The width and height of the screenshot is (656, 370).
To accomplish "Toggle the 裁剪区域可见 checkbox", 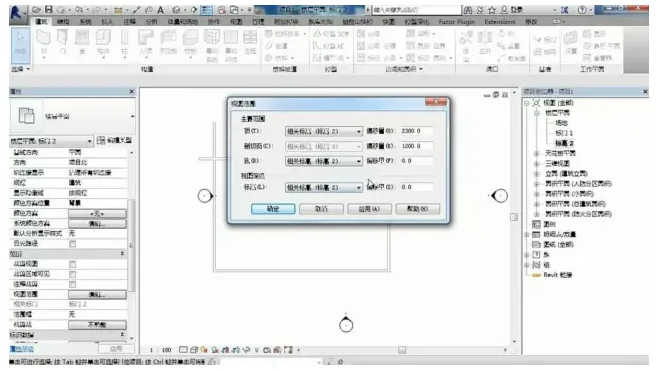I will (72, 274).
